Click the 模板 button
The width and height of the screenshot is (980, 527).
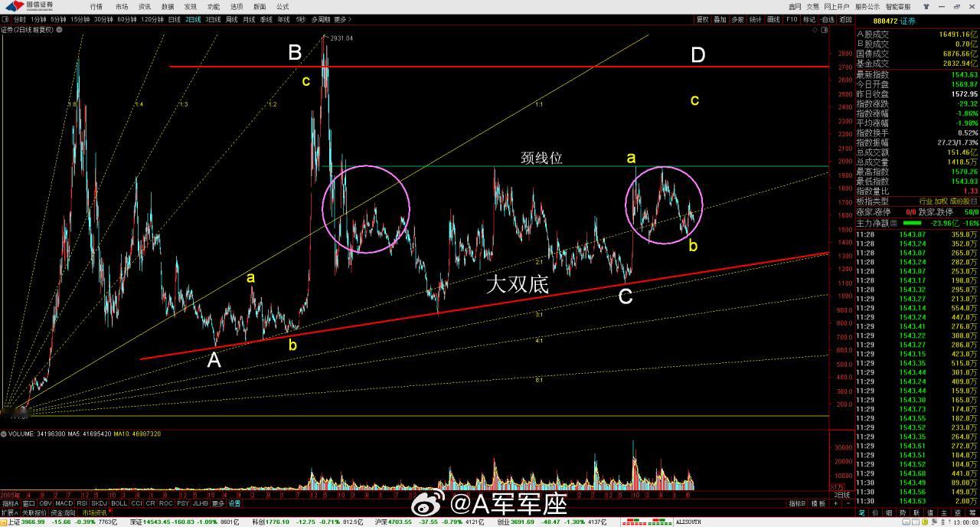tap(818, 504)
